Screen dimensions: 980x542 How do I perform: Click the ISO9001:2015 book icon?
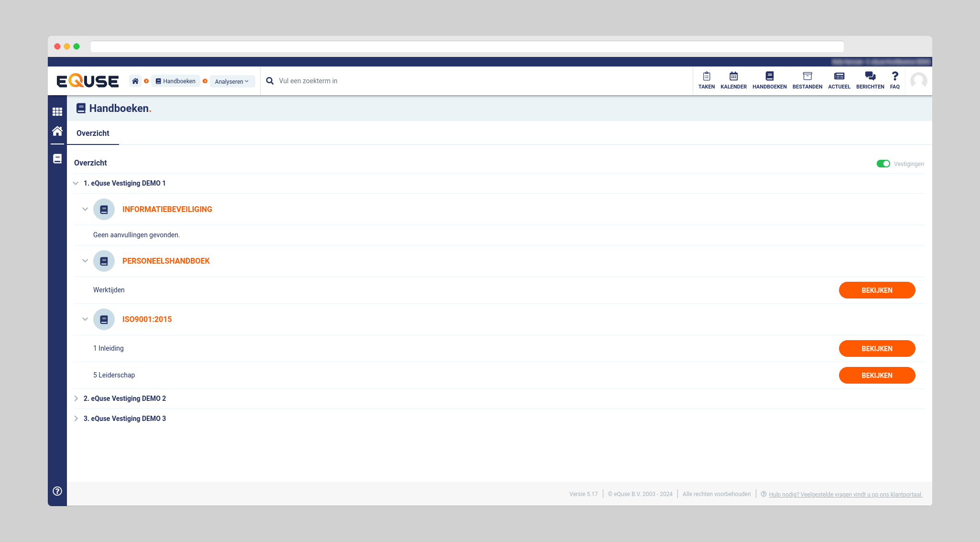(104, 319)
